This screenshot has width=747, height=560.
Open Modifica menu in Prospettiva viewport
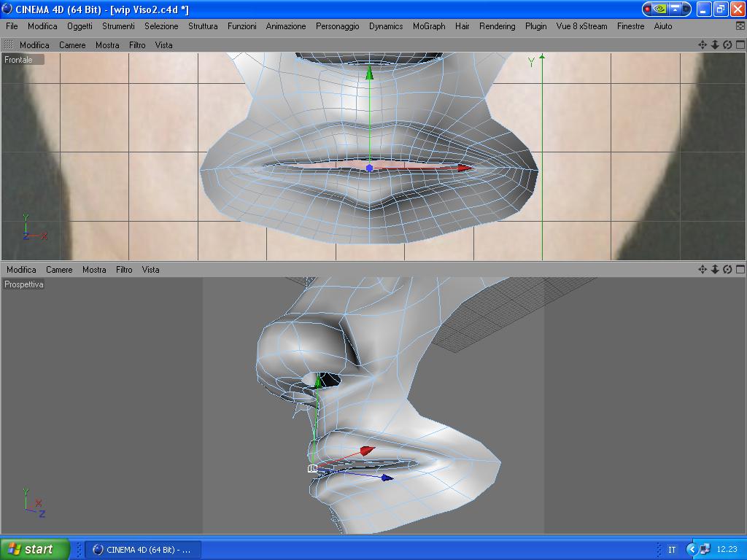point(21,270)
